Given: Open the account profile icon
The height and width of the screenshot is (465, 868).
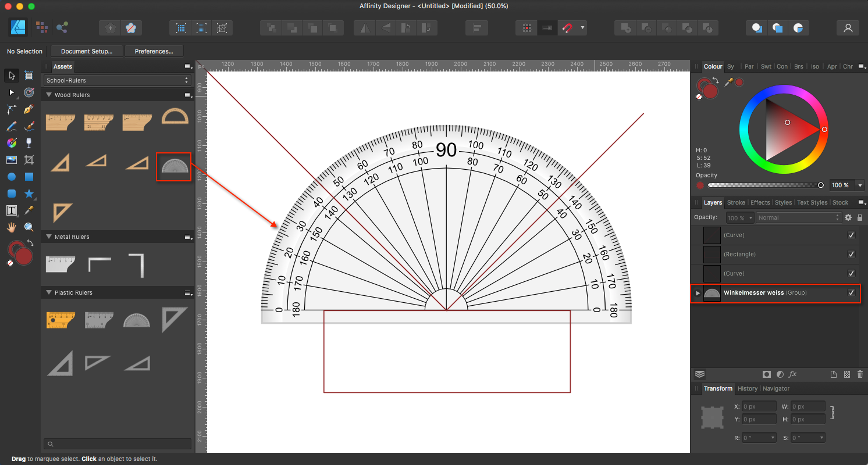Looking at the screenshot, I should [848, 27].
